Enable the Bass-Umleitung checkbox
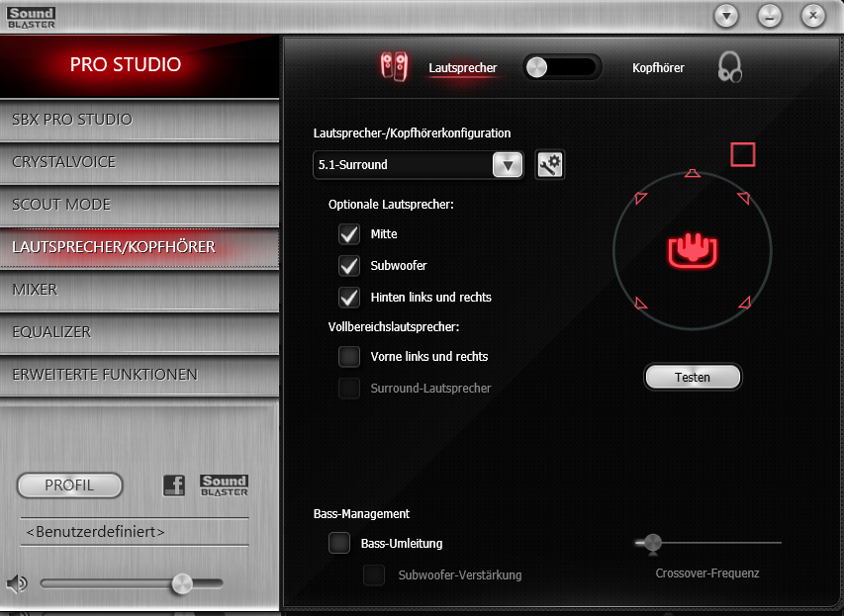 [339, 543]
